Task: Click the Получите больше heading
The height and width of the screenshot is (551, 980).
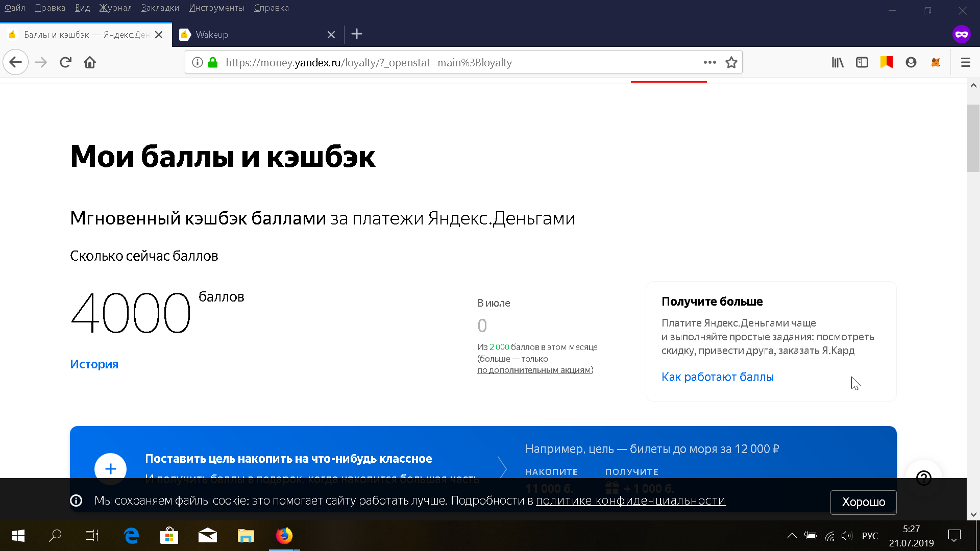Action: (x=712, y=302)
